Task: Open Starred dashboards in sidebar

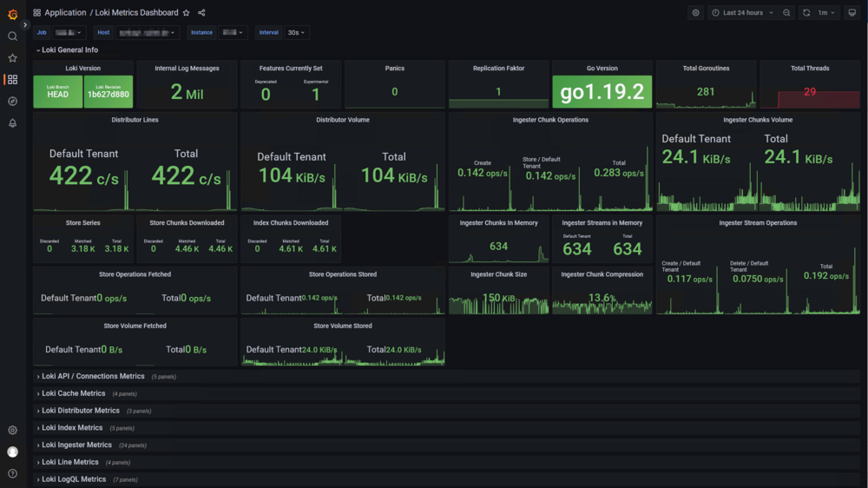Action: pyautogui.click(x=12, y=58)
